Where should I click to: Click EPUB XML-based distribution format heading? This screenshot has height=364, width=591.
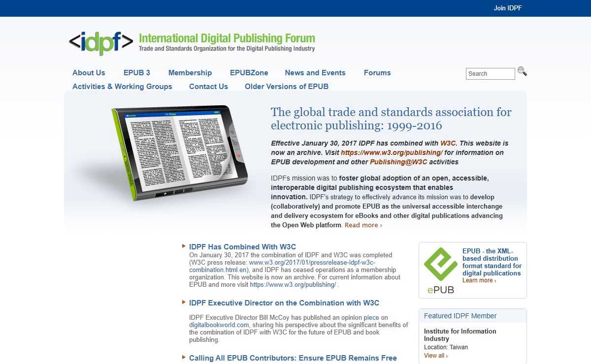[x=492, y=262]
